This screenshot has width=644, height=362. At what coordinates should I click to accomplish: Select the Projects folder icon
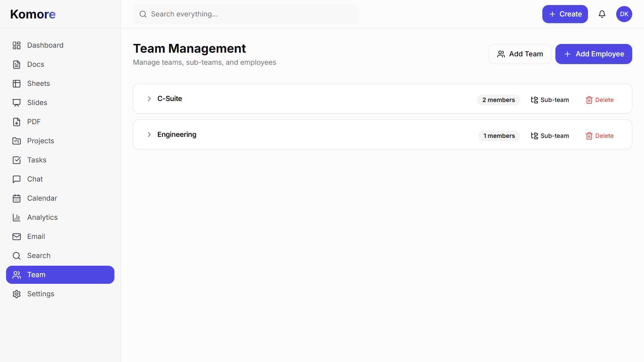point(17,141)
